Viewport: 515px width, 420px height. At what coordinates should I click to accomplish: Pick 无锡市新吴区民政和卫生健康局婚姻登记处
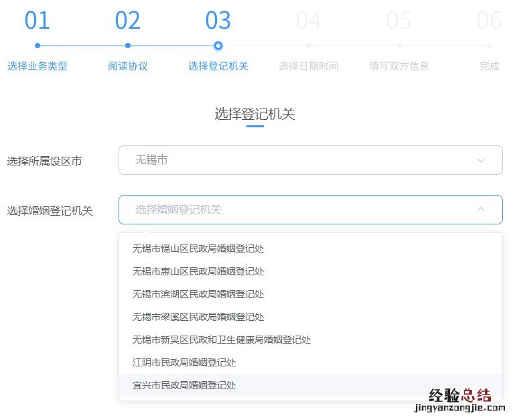point(222,340)
